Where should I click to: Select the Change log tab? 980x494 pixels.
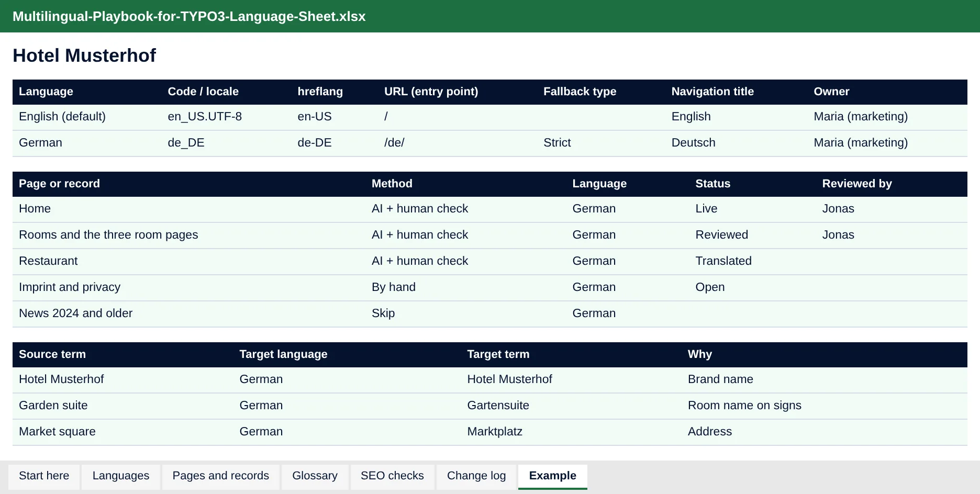pyautogui.click(x=476, y=476)
